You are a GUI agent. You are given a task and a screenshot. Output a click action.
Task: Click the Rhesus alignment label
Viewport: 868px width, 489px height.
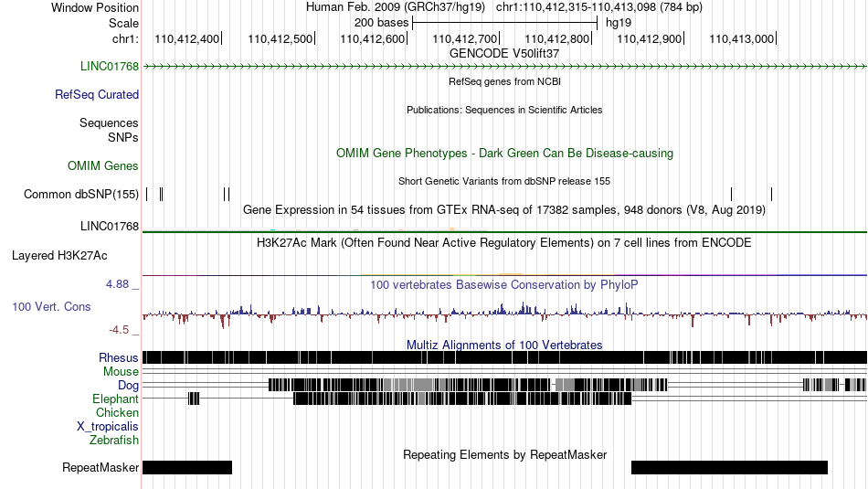[x=119, y=357]
